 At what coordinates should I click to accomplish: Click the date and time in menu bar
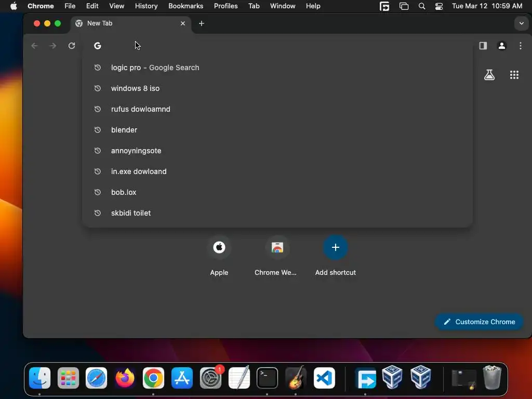click(487, 6)
